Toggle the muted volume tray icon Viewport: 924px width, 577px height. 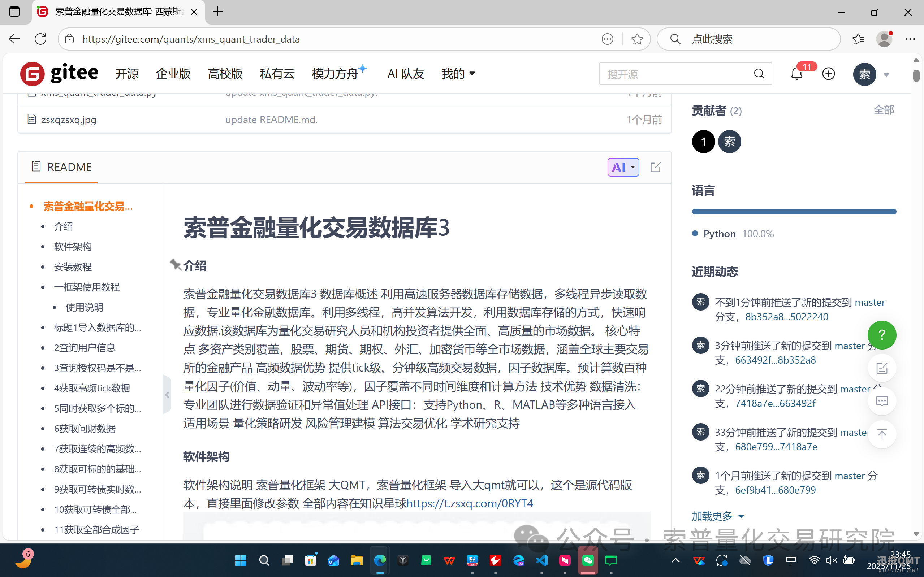pyautogui.click(x=831, y=560)
